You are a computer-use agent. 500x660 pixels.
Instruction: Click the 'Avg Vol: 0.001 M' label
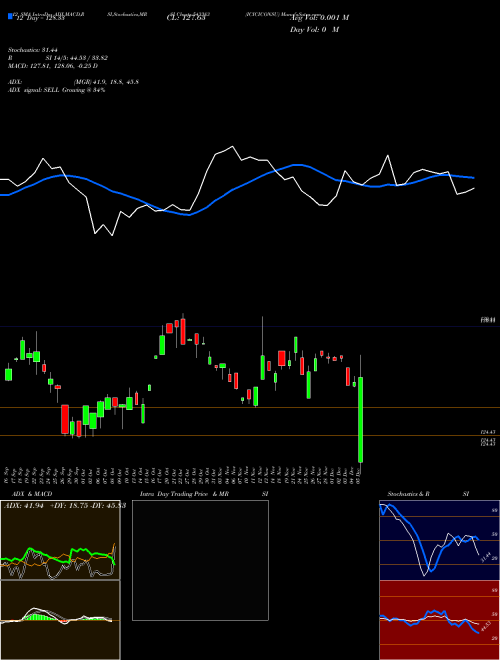click(x=320, y=18)
